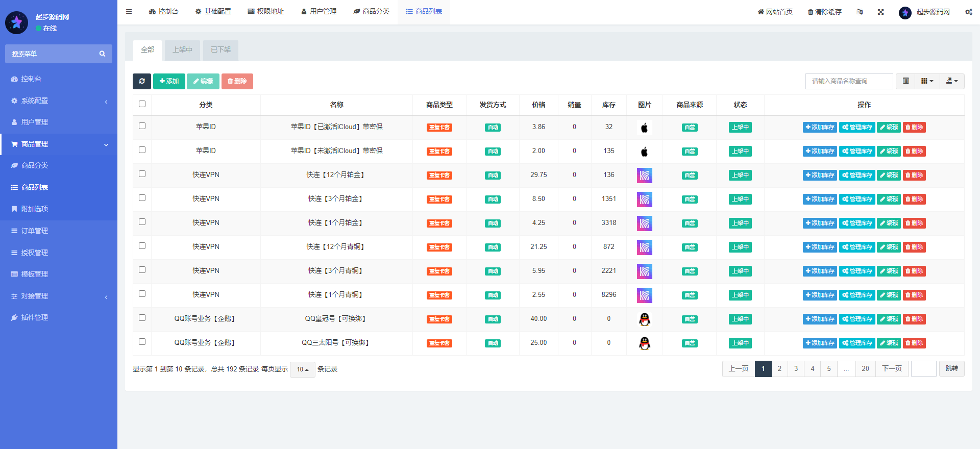Switch to the 已下架 tab
Screen dimensions: 980x449
tap(220, 50)
